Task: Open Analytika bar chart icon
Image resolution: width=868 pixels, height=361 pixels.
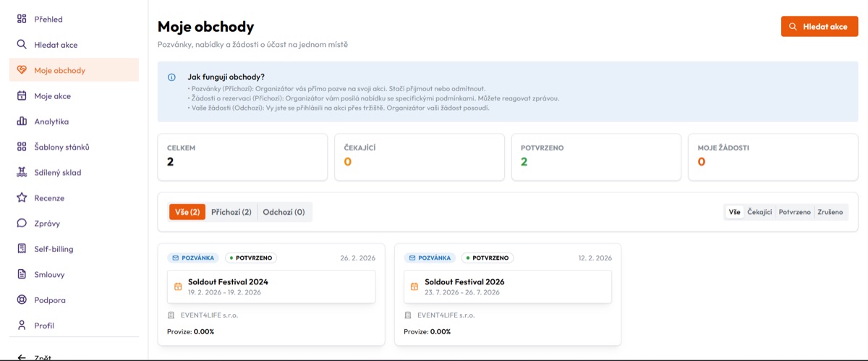Action: (x=22, y=122)
